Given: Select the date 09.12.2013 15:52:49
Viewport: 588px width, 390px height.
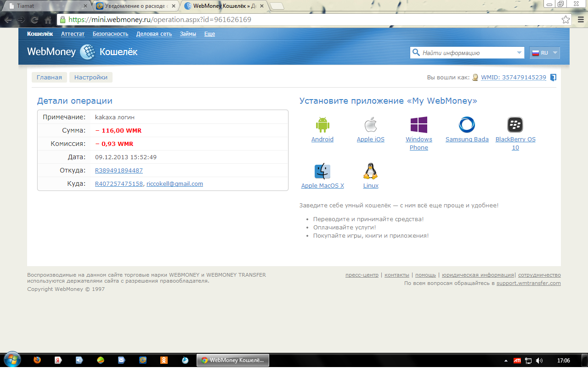Looking at the screenshot, I should tap(126, 157).
